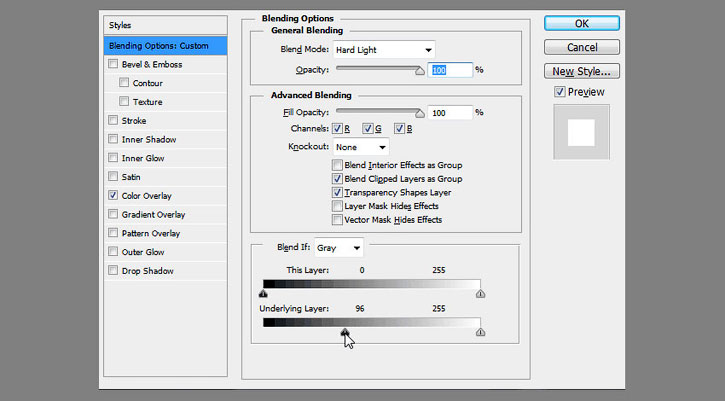725x401 pixels.
Task: Toggle the R channel checkbox
Action: (337, 129)
